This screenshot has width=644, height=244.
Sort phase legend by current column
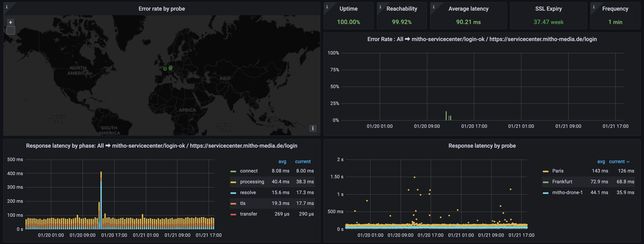coord(303,161)
